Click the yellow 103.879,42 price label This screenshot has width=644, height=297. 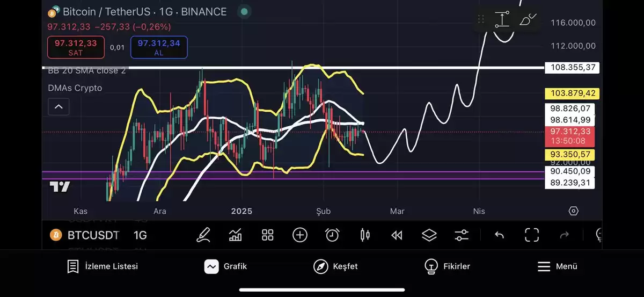572,93
